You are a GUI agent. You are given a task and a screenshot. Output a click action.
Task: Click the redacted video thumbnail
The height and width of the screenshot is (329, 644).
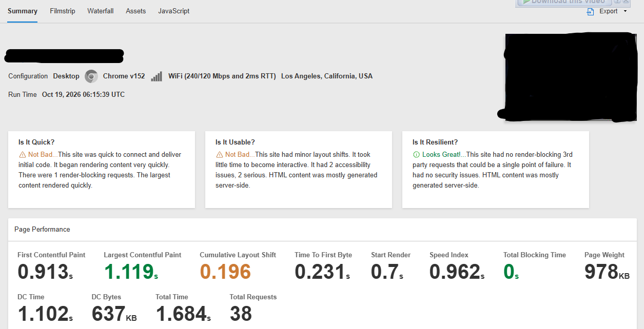(570, 77)
